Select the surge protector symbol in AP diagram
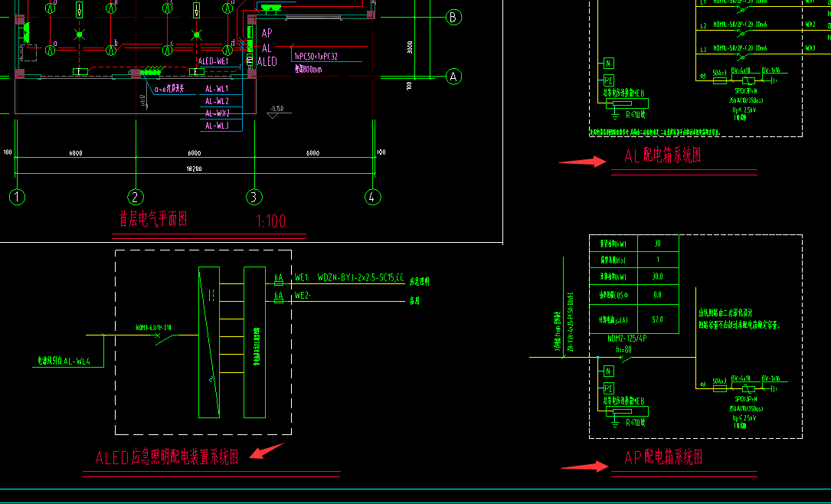Viewport: 831px width, 504px height. 748,389
